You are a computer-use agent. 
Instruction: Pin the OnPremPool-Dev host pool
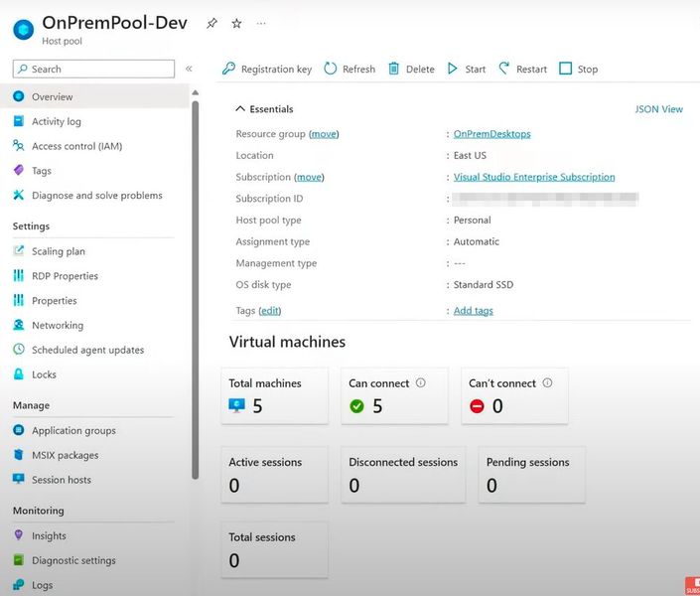pos(211,23)
